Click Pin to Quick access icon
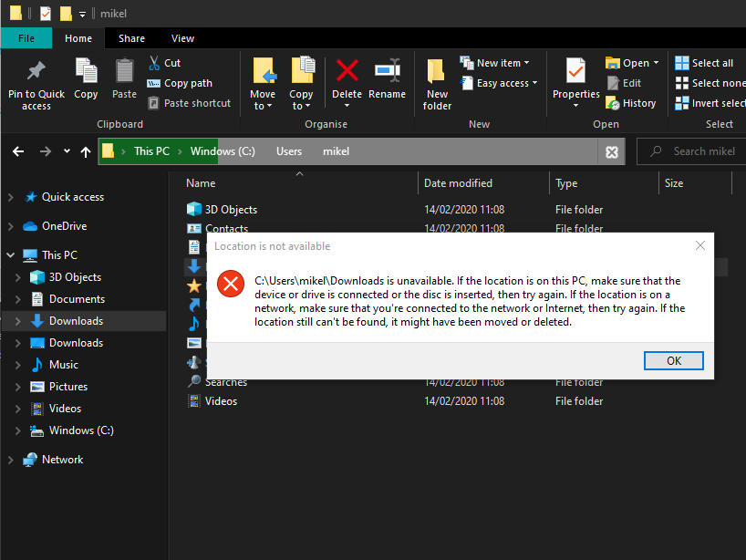 point(36,71)
